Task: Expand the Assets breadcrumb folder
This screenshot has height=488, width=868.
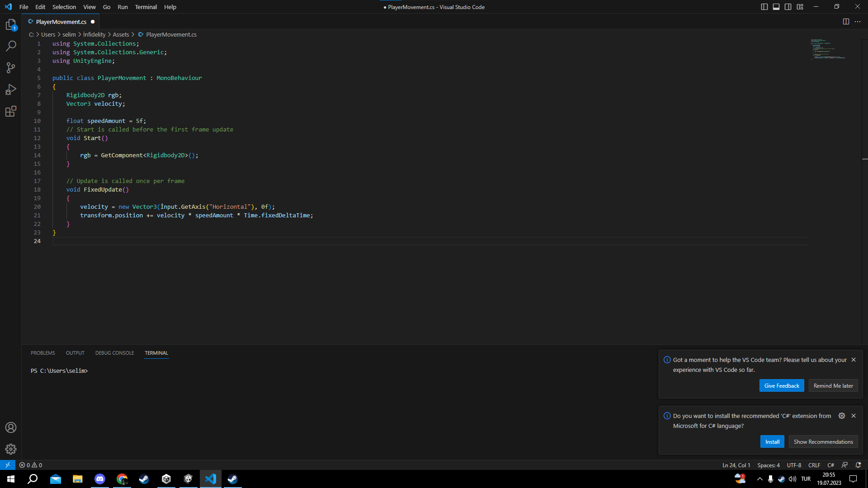Action: pos(121,34)
